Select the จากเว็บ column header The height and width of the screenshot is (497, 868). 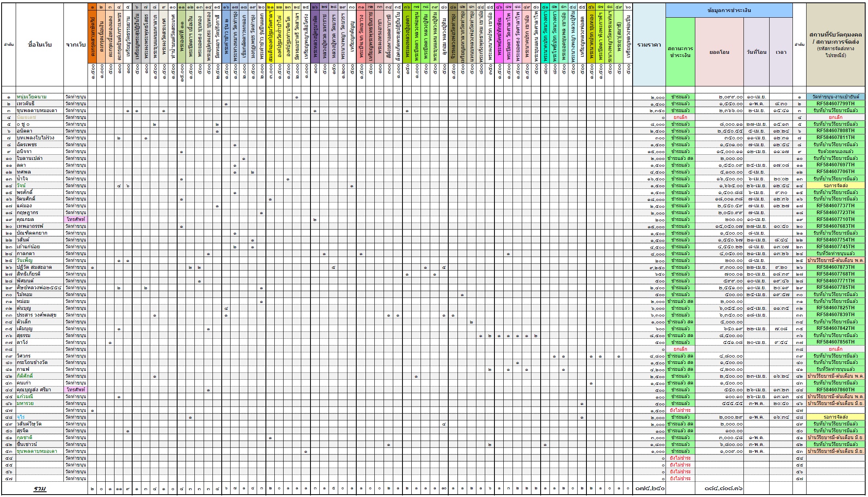tap(76, 45)
